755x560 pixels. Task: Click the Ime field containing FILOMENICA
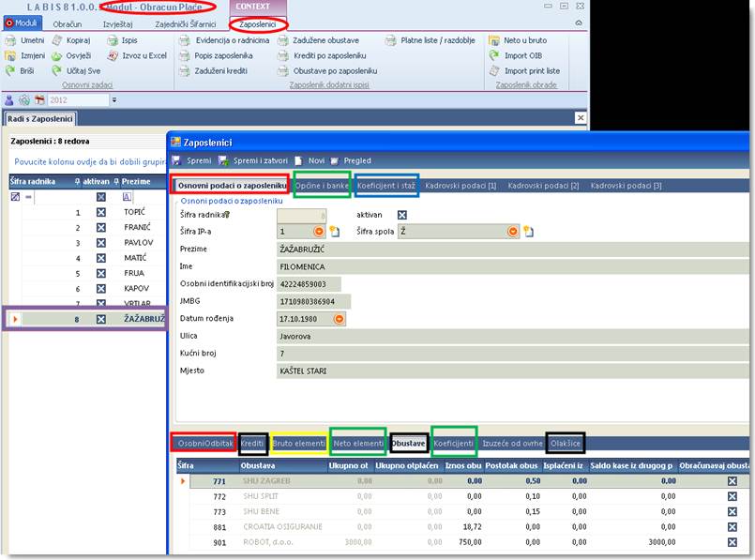(x=513, y=266)
